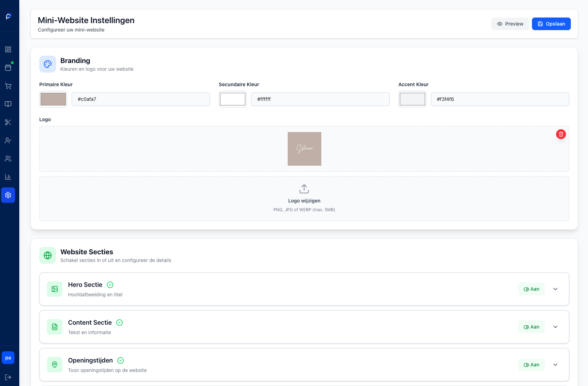Click the Preview button

point(510,24)
